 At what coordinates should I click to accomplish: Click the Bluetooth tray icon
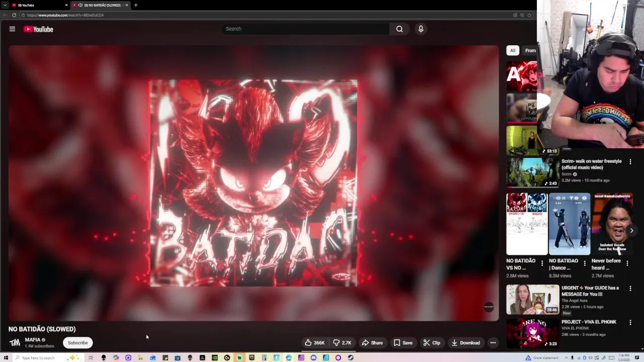click(x=585, y=357)
